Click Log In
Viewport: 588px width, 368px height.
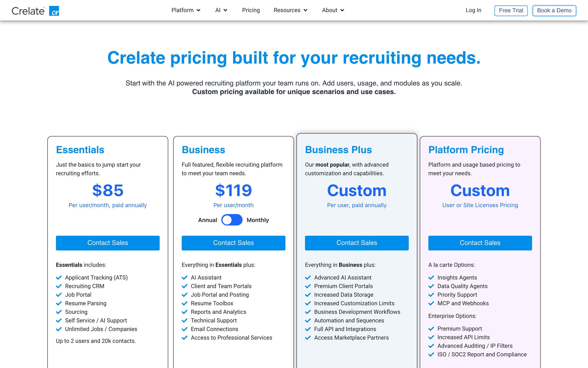(x=473, y=10)
